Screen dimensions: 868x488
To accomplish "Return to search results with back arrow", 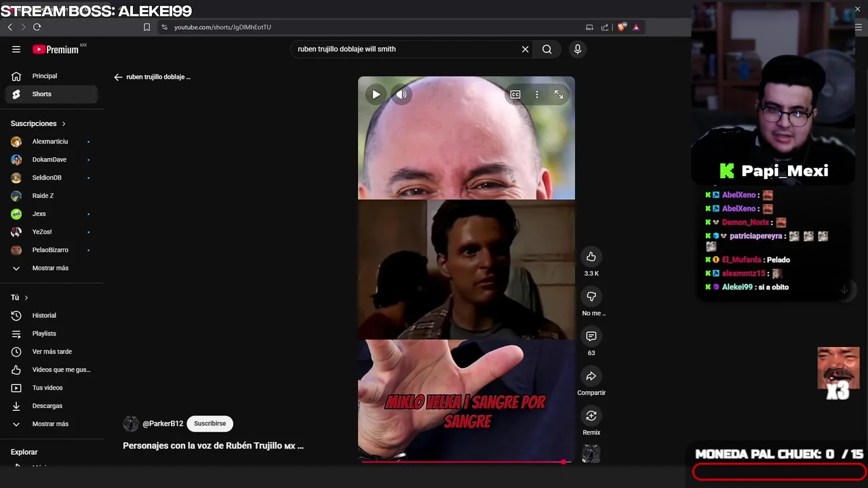I will click(118, 77).
